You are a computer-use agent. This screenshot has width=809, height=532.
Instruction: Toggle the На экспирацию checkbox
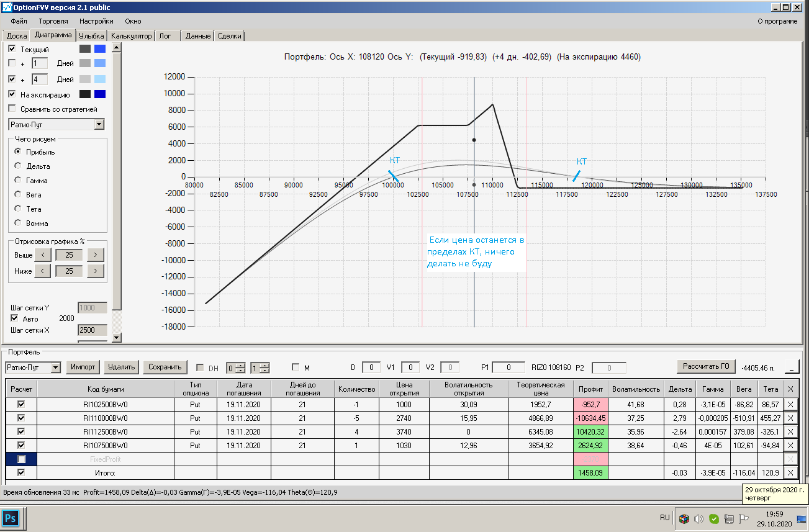pyautogui.click(x=12, y=94)
